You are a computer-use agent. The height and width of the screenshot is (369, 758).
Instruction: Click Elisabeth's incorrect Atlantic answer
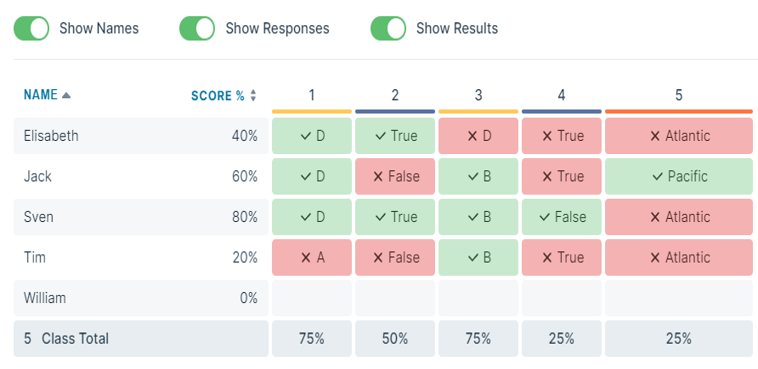coord(679,136)
